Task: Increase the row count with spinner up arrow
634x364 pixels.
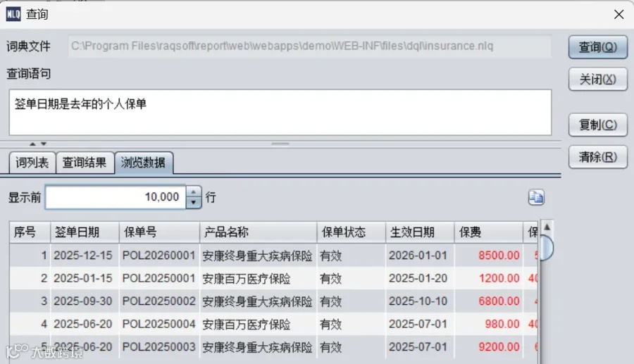Action: tap(193, 192)
